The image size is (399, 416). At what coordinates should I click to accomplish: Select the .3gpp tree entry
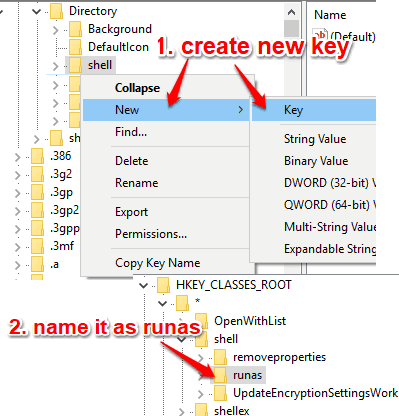click(x=65, y=229)
